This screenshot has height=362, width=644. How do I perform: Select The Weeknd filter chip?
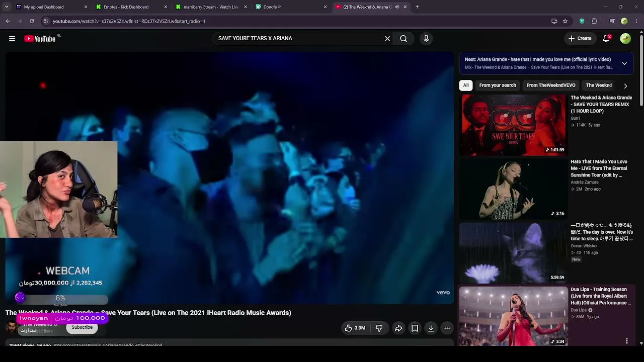coord(599,85)
